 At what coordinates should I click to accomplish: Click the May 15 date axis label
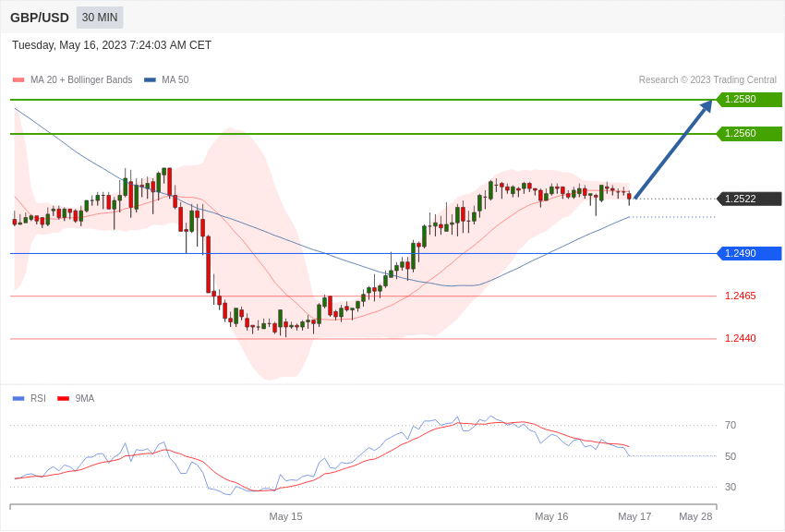[x=286, y=516]
